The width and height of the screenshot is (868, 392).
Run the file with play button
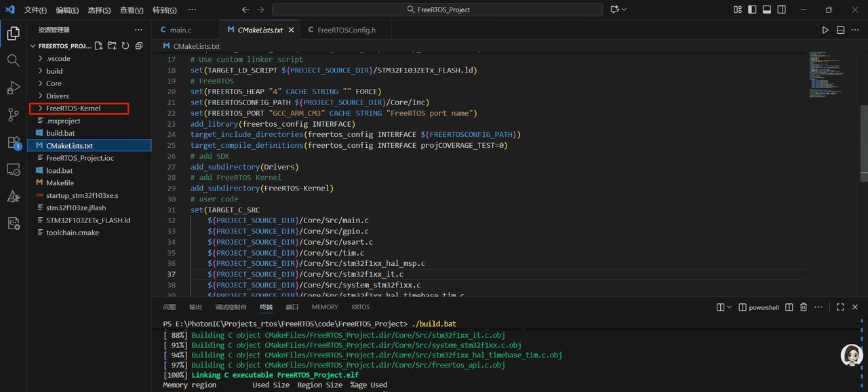click(825, 30)
